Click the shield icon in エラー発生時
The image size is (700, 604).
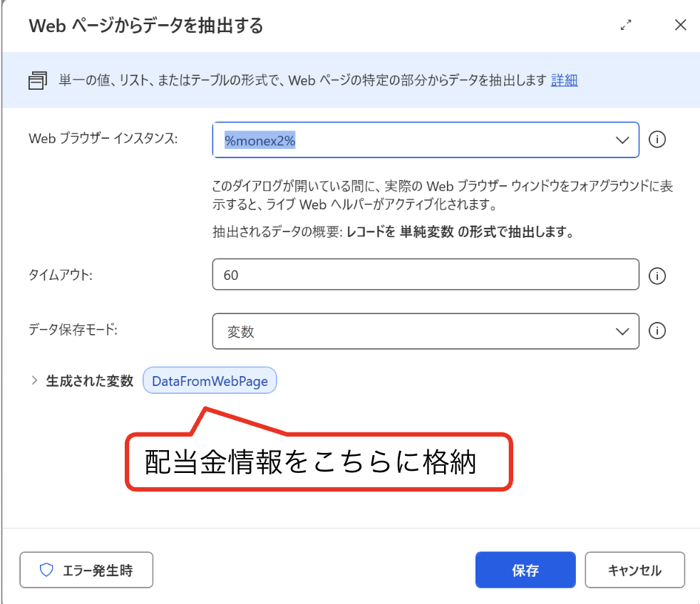point(47,571)
